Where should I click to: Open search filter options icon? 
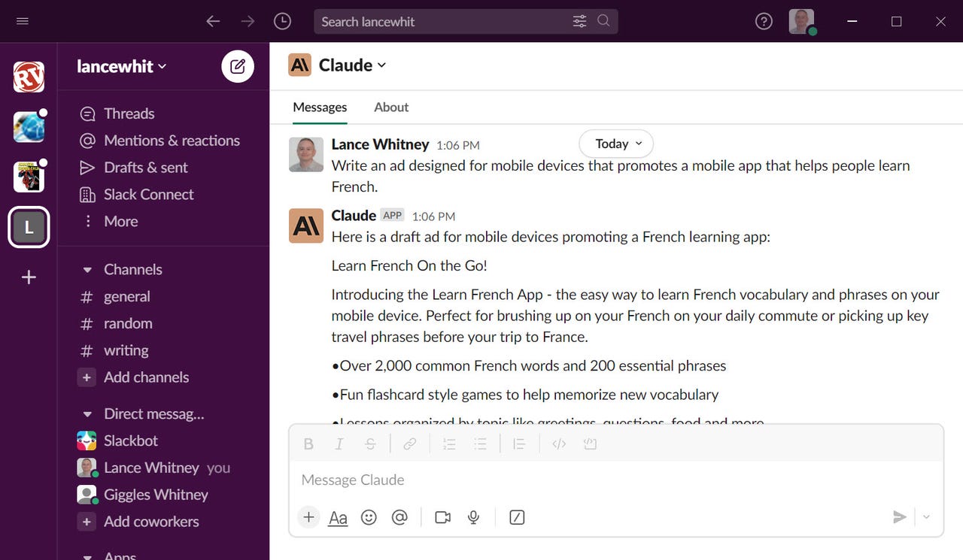[579, 21]
